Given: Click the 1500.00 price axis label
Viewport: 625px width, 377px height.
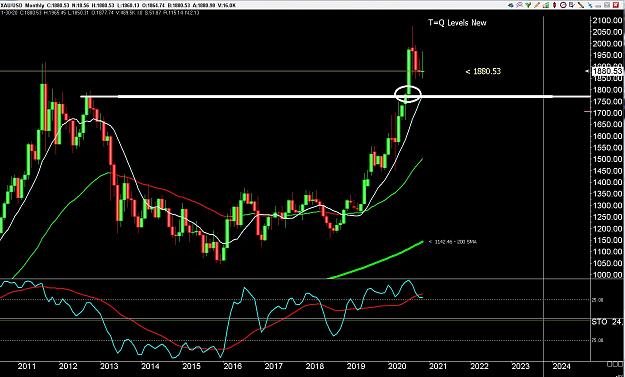Looking at the screenshot, I should tap(607, 159).
